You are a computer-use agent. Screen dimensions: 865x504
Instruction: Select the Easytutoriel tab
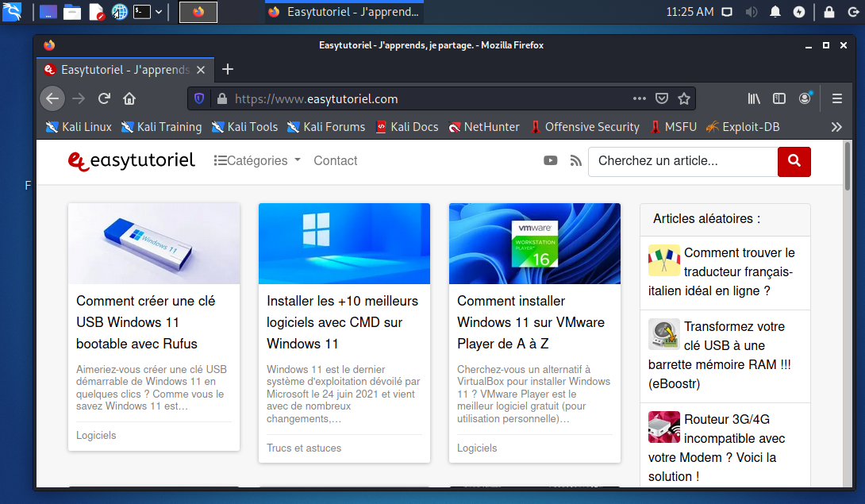[x=125, y=70]
